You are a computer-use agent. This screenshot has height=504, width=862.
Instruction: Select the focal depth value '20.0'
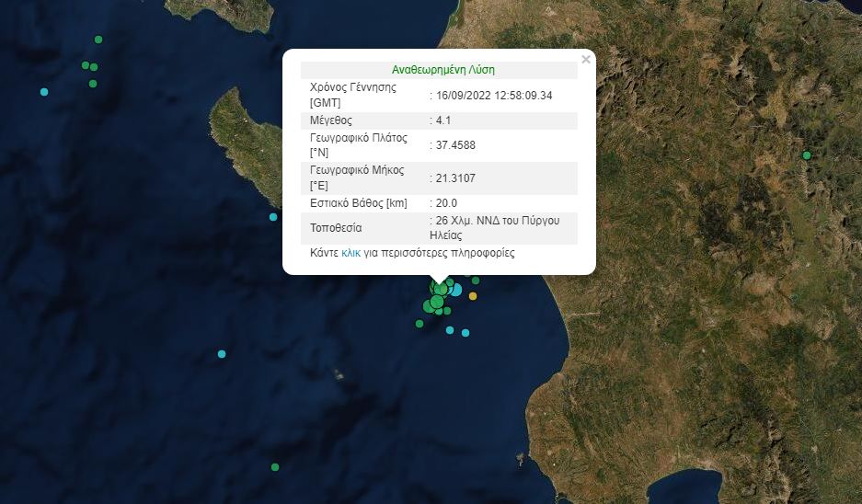446,203
